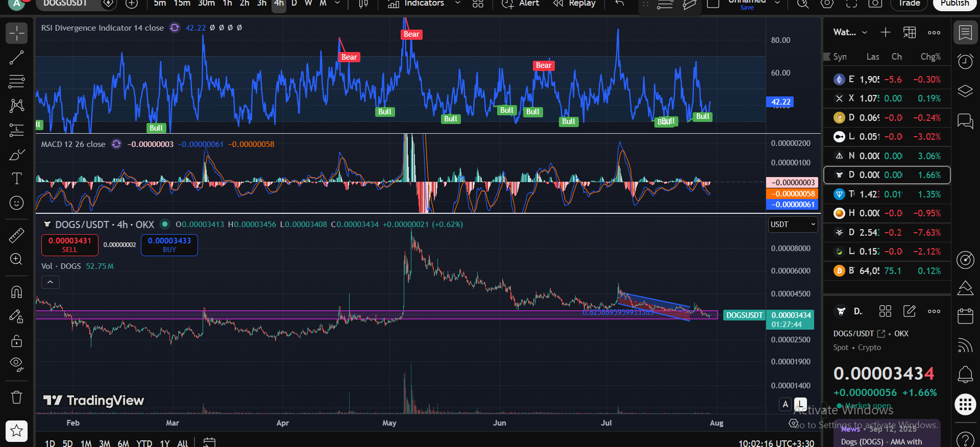This screenshot has height=447, width=980.
Task: Select the zoom in tool
Action: point(17,259)
